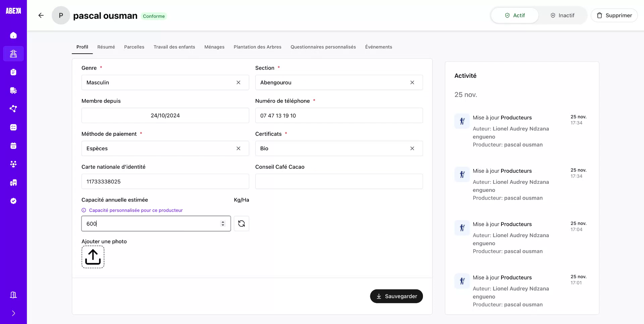Click the team members icon in sidebar
The image size is (644, 324).
13,164
